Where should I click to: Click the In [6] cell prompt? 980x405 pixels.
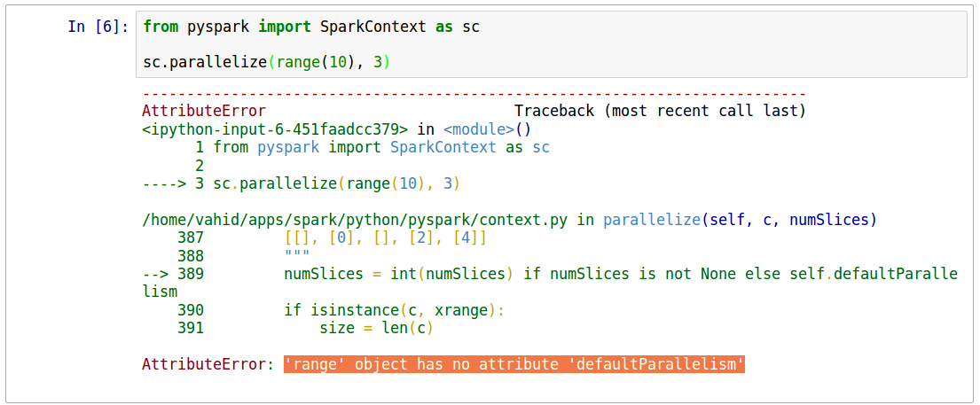98,27
